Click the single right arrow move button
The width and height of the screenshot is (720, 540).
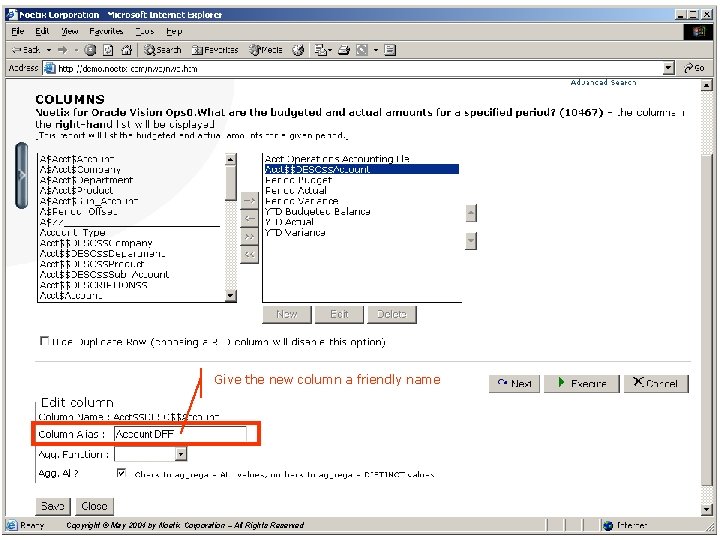(x=249, y=201)
